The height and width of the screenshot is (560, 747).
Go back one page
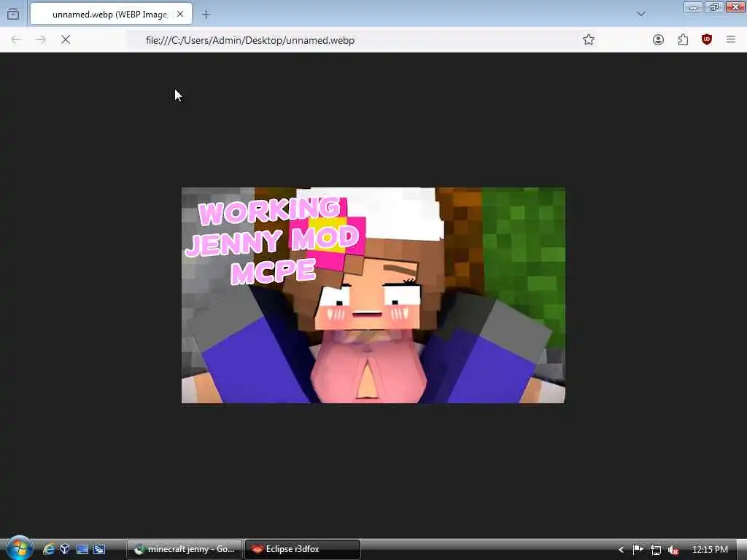[16, 40]
